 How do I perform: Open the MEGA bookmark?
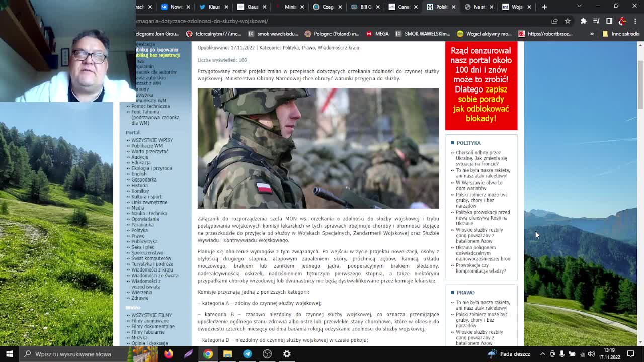[x=377, y=34]
